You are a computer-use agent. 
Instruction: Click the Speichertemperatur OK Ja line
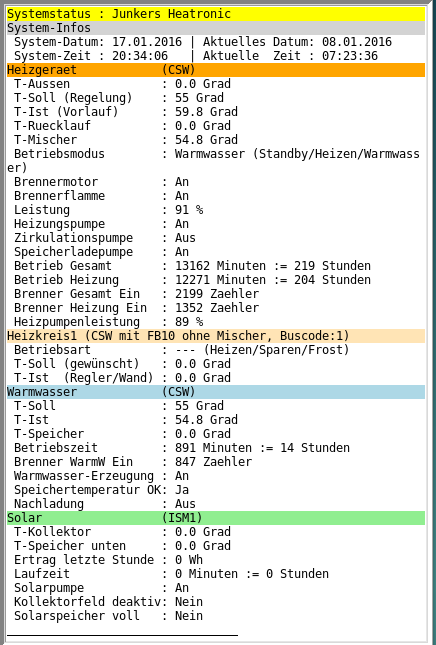(102, 490)
